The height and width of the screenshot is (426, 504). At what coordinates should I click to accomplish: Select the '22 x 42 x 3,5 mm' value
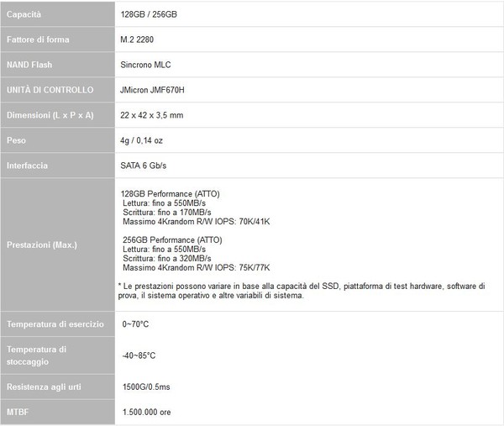click(152, 115)
